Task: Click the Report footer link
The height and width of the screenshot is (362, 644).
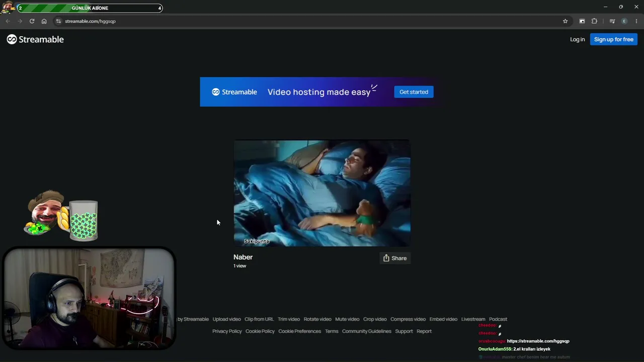Action: [424, 331]
